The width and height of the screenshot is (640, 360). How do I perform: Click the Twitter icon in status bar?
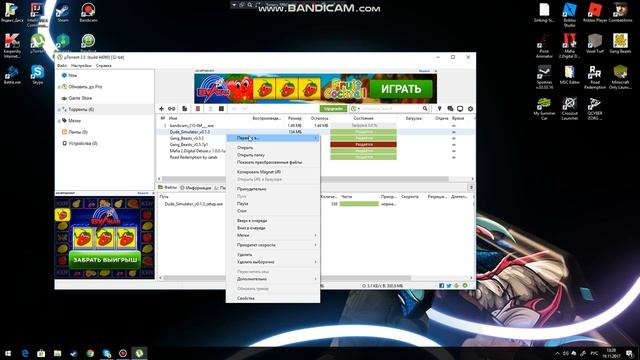(x=449, y=286)
